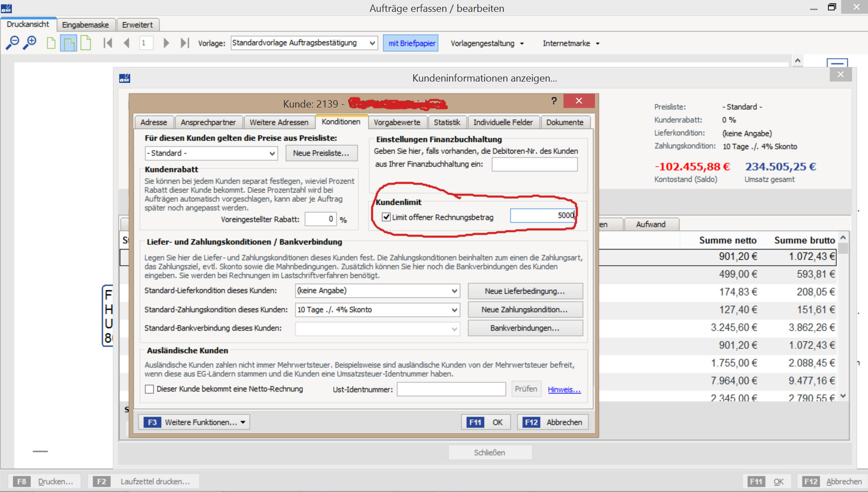Image resolution: width=868 pixels, height=492 pixels.
Task: Click the Neue Preisliste button
Action: (321, 153)
